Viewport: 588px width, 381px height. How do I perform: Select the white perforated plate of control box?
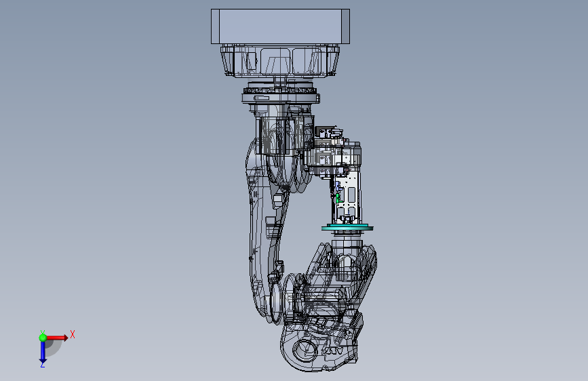(349, 196)
